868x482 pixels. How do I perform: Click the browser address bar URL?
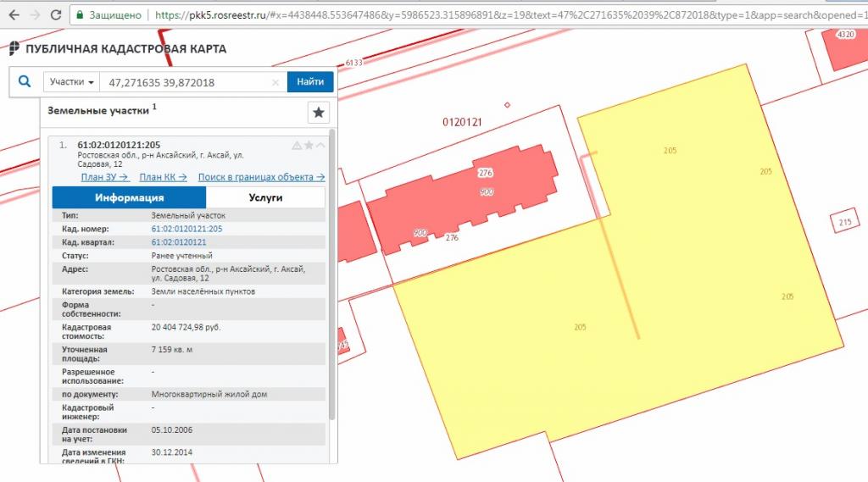[509, 15]
